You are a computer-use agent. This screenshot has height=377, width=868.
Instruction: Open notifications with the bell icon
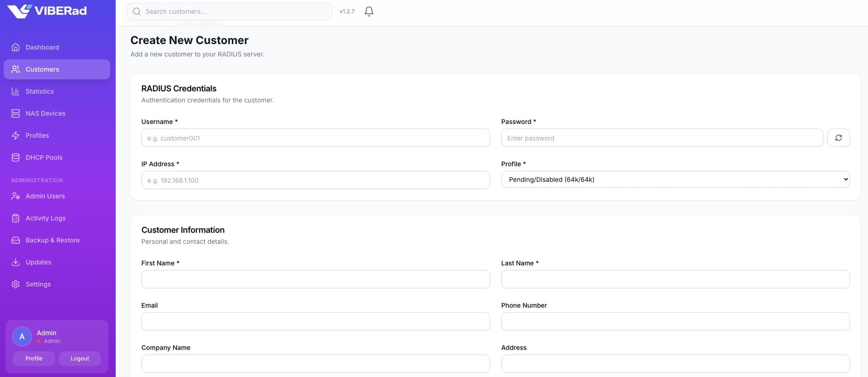(x=369, y=11)
